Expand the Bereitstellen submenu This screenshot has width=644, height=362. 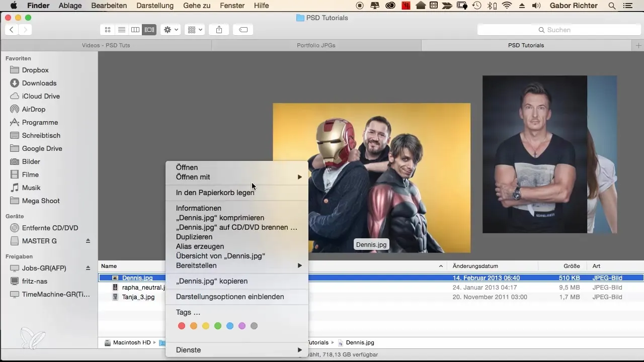click(236, 265)
